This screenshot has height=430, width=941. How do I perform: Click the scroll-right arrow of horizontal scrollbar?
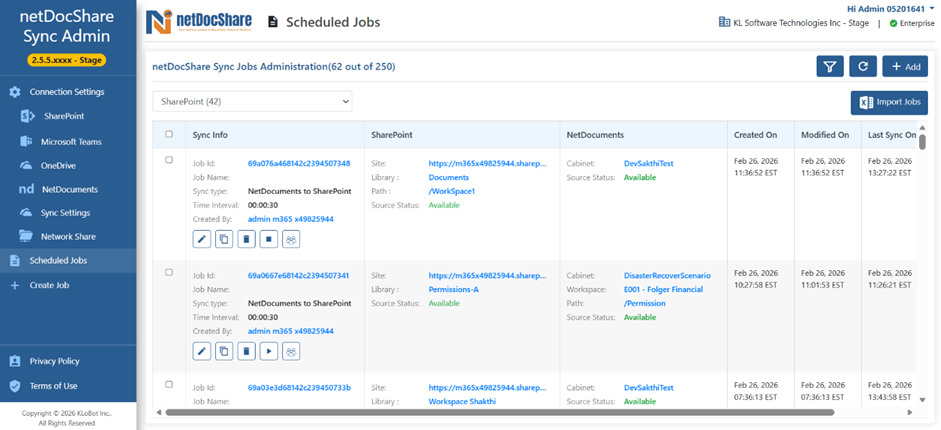910,412
